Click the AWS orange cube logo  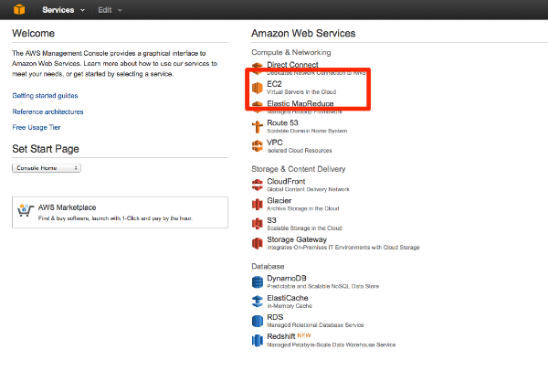[19, 9]
